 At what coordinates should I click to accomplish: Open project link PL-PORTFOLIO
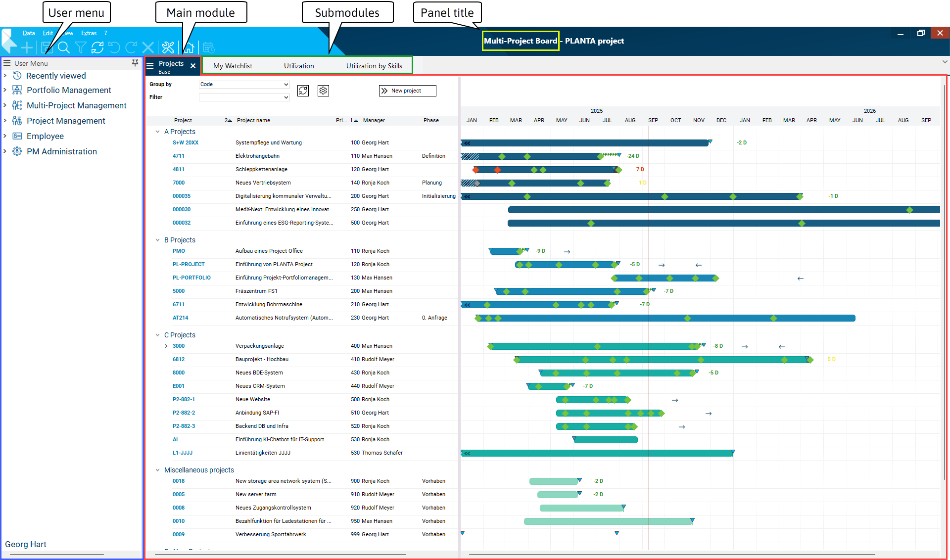click(x=191, y=278)
